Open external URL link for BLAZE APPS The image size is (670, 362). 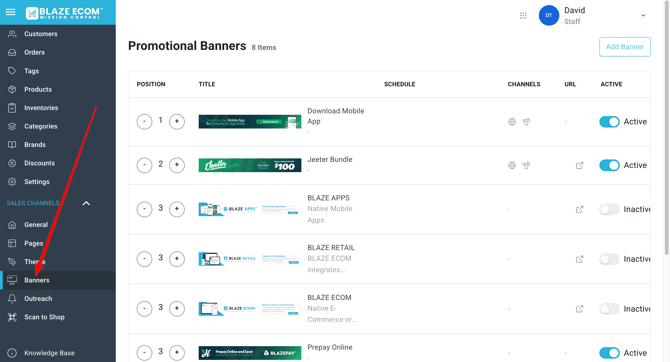[x=579, y=209]
